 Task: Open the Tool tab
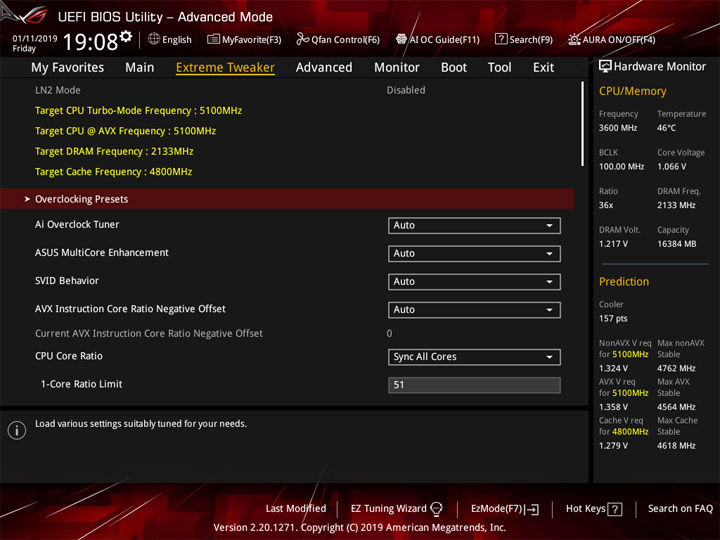coord(500,68)
